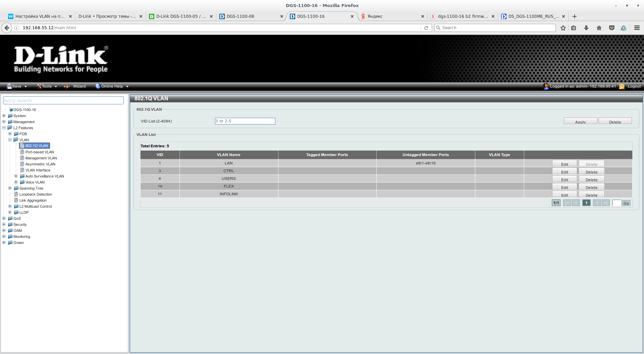Open a new browser tab
644x354 pixels.
(x=575, y=16)
